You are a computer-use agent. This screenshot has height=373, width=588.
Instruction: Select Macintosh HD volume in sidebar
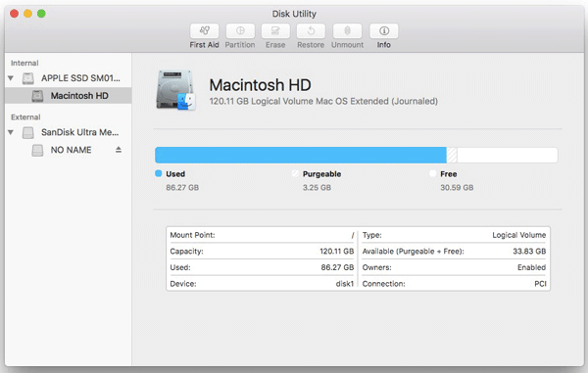[68, 96]
